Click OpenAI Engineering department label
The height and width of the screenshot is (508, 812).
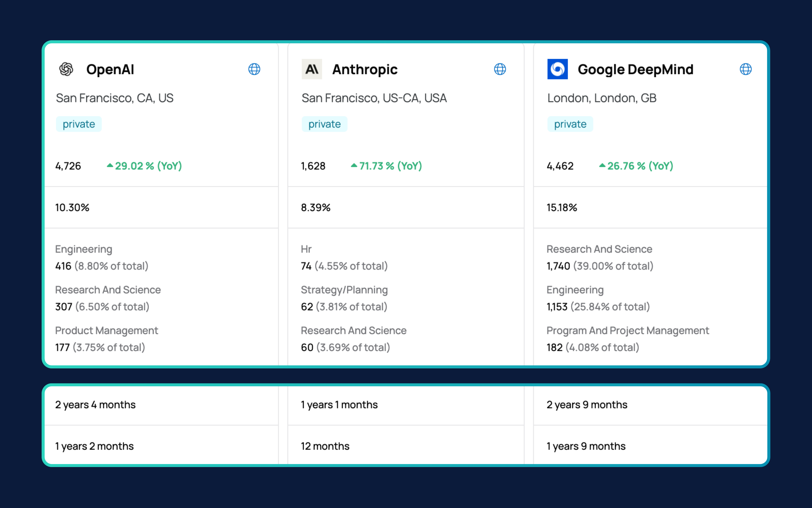(x=84, y=249)
